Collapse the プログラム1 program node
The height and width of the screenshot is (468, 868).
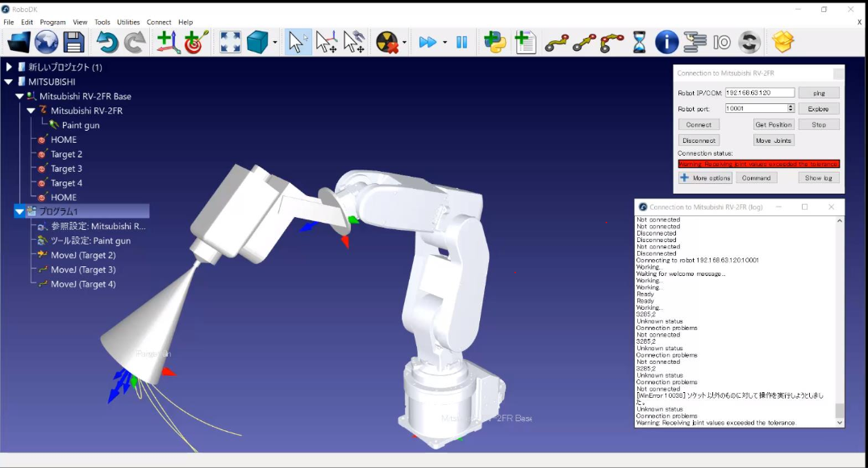point(19,211)
